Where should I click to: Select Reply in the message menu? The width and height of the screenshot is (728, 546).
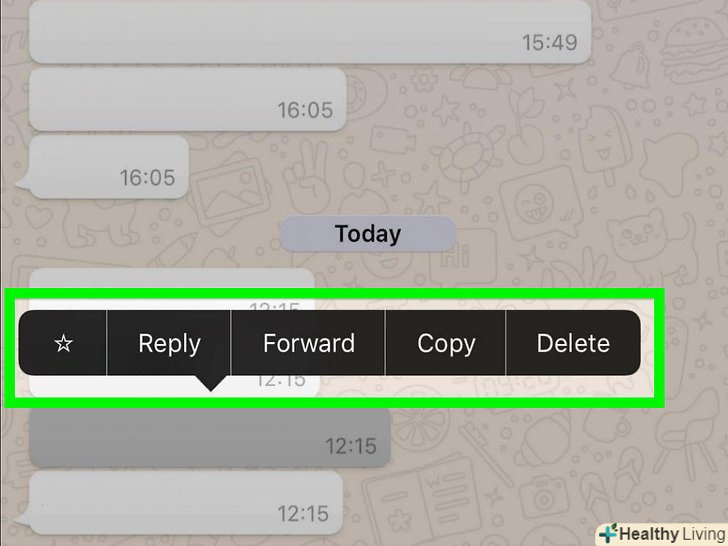coord(169,343)
